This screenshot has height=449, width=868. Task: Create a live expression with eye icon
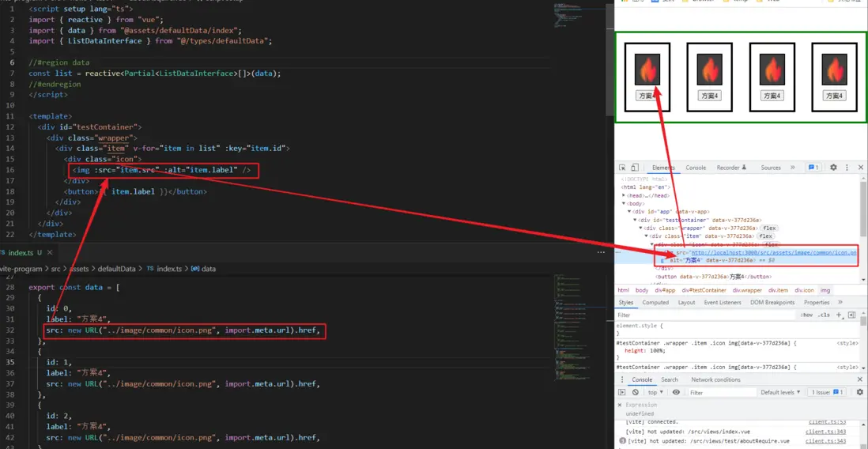click(x=676, y=392)
